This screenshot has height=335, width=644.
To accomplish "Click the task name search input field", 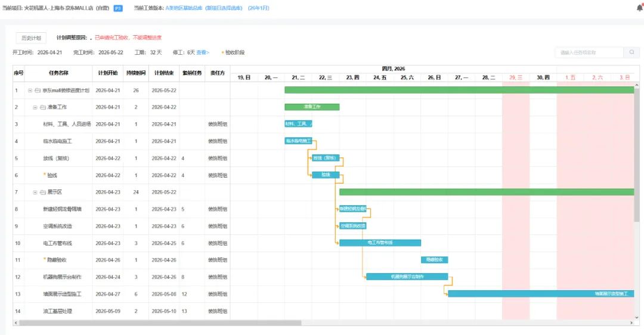I will click(590, 52).
